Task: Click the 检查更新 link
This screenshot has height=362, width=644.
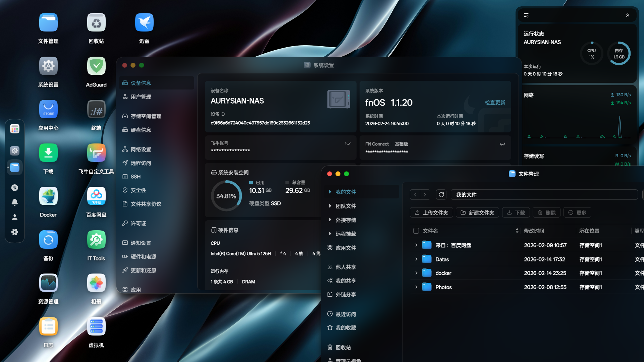Action: pos(494,103)
